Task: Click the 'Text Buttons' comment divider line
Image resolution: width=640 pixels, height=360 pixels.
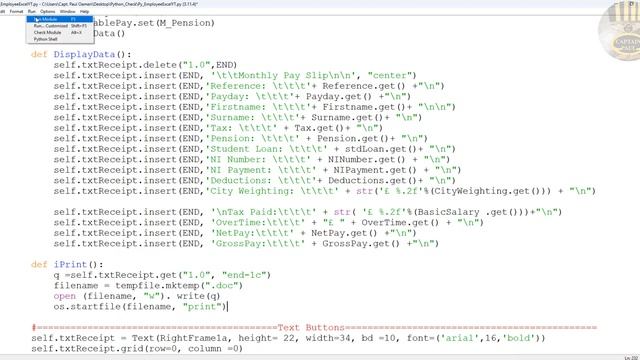Action: click(x=314, y=328)
